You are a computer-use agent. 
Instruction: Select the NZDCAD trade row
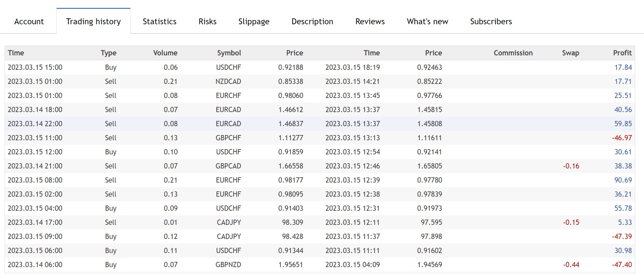click(228, 82)
